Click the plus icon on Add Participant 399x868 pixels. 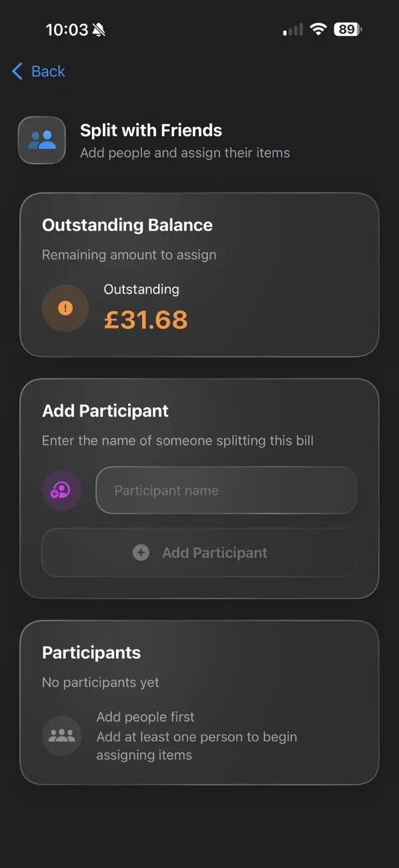coord(141,552)
